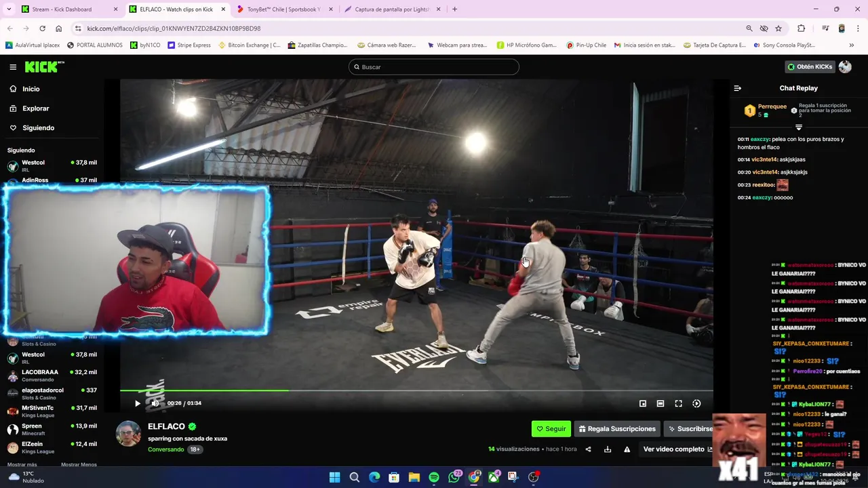Switch to Captura de pantalla tab
Screen dimensions: 868x488
click(392, 9)
